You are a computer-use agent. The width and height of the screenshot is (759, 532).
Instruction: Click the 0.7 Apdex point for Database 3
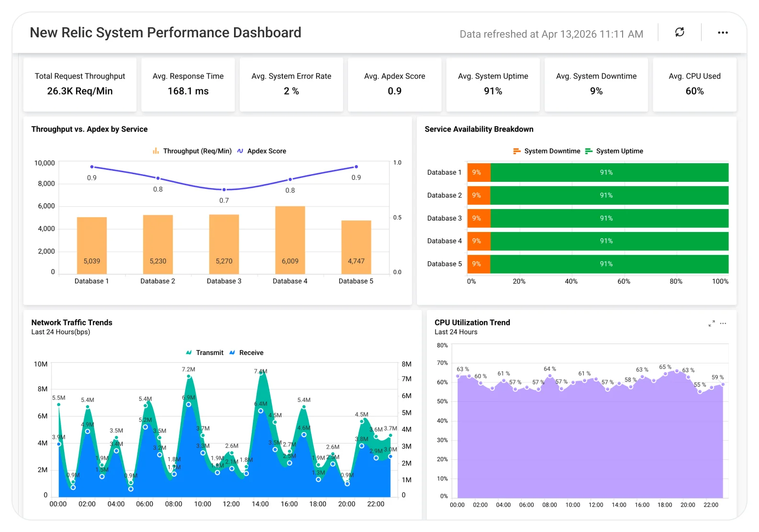click(224, 189)
